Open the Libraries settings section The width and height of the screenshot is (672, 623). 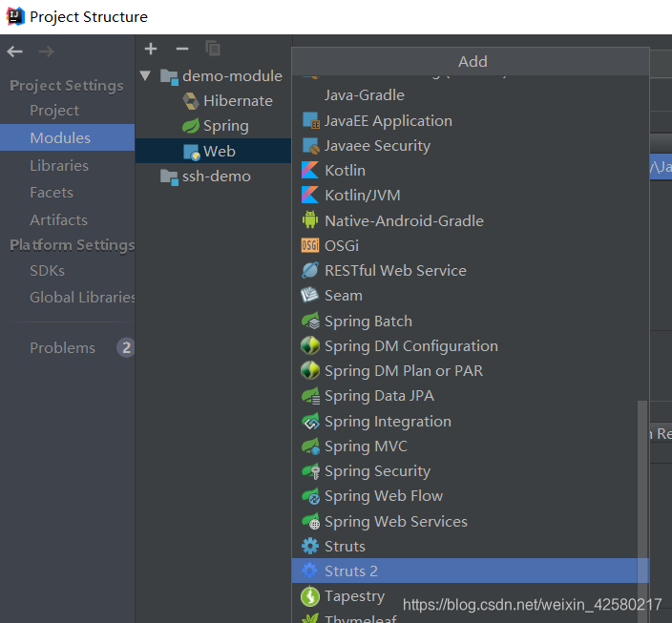[59, 165]
